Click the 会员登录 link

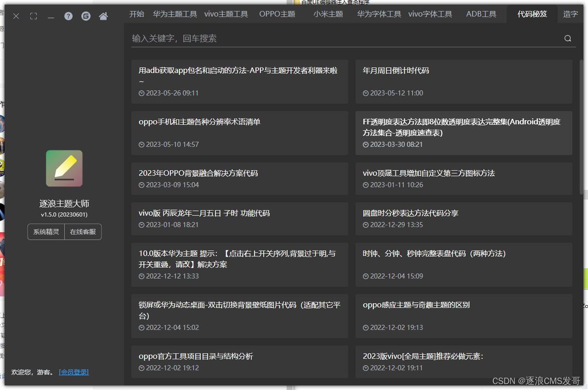pos(74,372)
